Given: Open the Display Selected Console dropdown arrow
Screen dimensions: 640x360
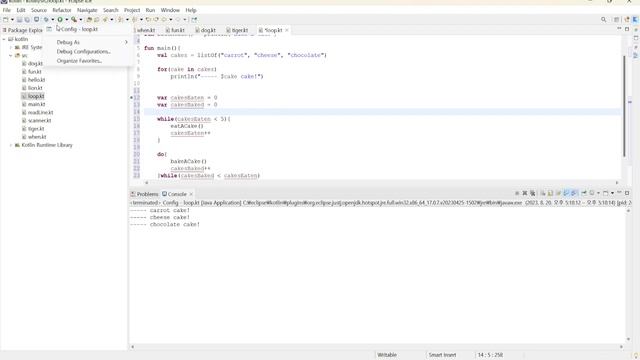Looking at the screenshot, I should (x=598, y=193).
